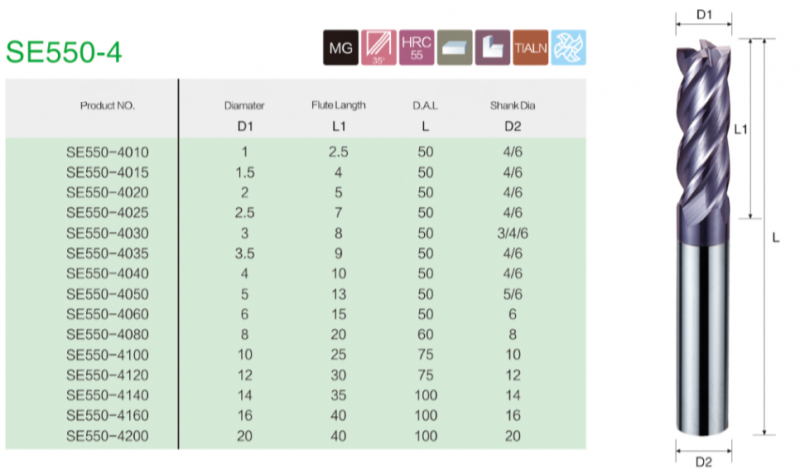The width and height of the screenshot is (800, 474).
Task: Select the SE550-4200 product row
Action: (x=106, y=436)
